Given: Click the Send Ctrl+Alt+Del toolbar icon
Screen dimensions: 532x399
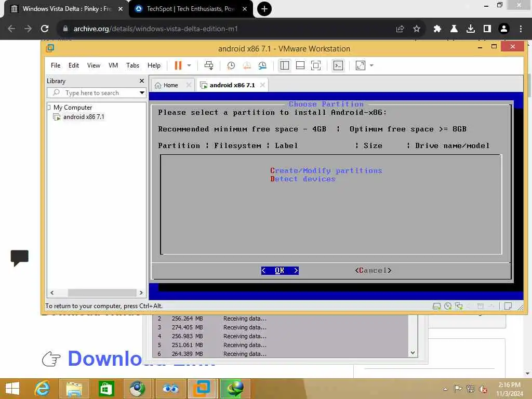Looking at the screenshot, I should click(209, 65).
